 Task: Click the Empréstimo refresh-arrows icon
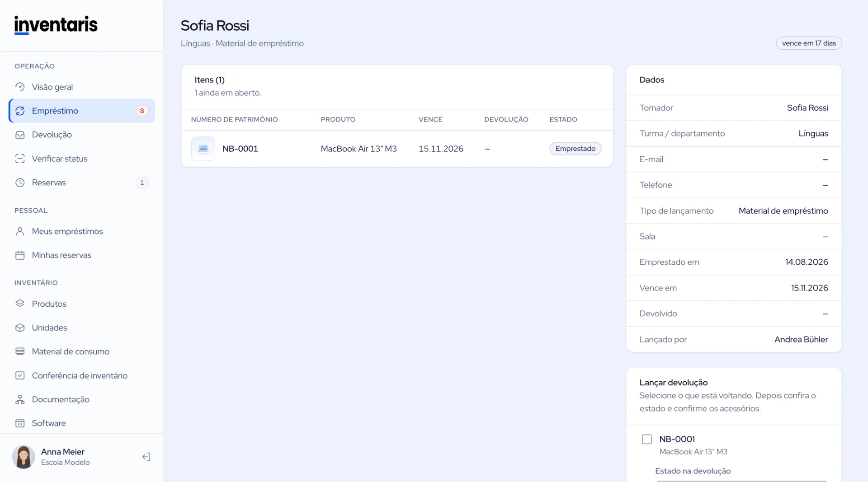[x=20, y=111]
